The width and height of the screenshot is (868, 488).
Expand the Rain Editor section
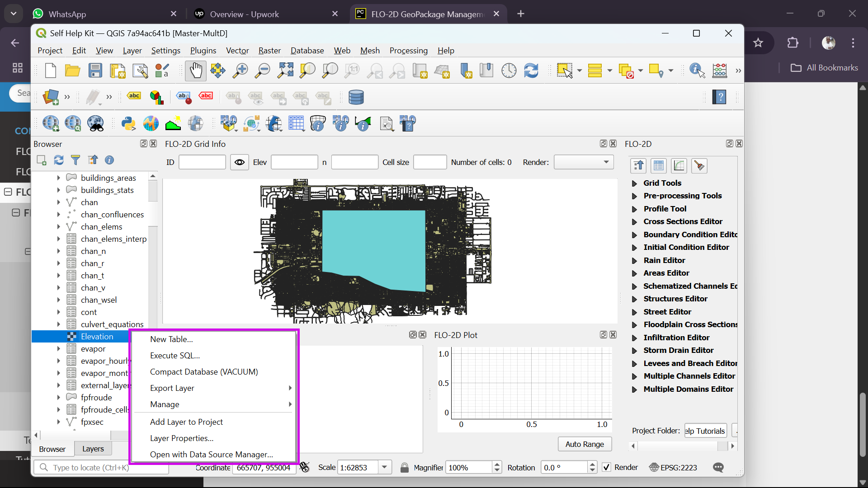click(x=634, y=261)
